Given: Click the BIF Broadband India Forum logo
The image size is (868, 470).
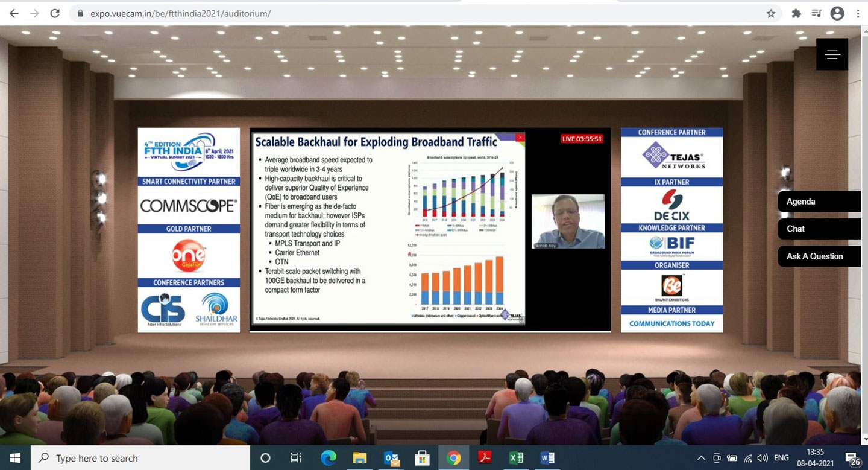Looking at the screenshot, I should pos(671,247).
